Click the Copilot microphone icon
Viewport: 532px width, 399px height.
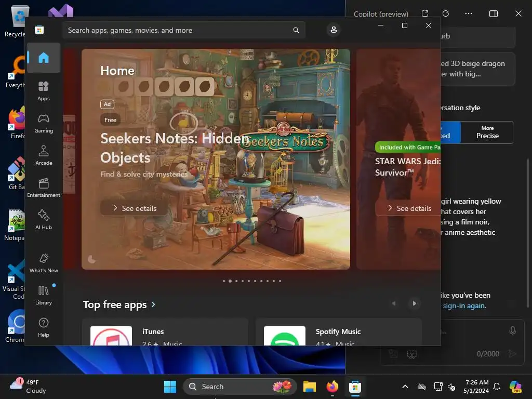coord(513,331)
